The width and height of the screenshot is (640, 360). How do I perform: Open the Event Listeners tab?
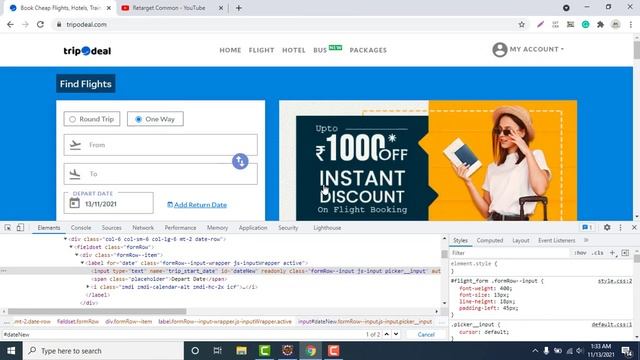click(x=556, y=240)
